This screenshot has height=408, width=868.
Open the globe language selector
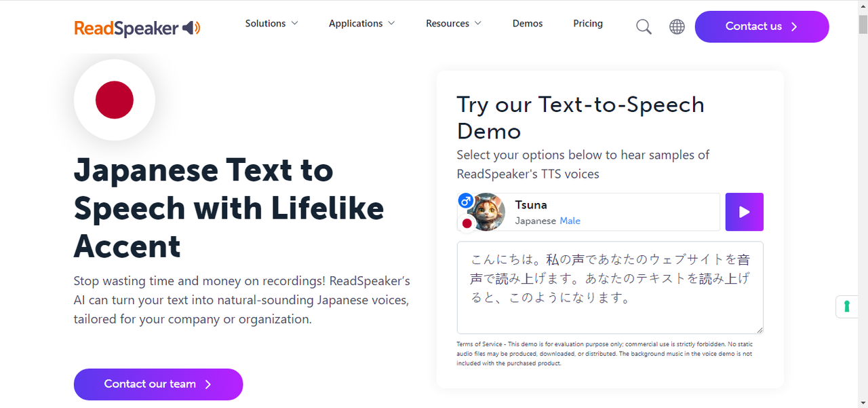pyautogui.click(x=677, y=26)
